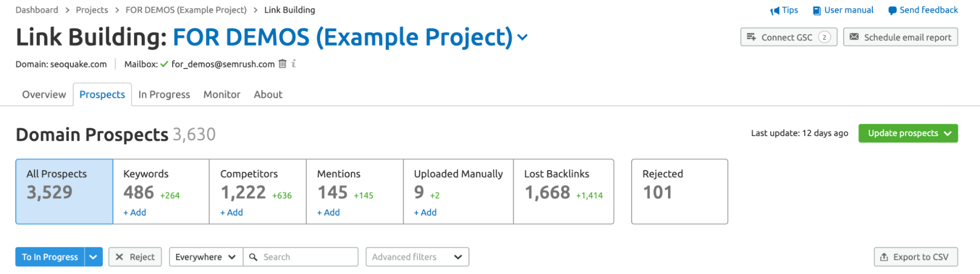Click the X icon on Reject button
The height and width of the screenshot is (274, 980).
(119, 257)
